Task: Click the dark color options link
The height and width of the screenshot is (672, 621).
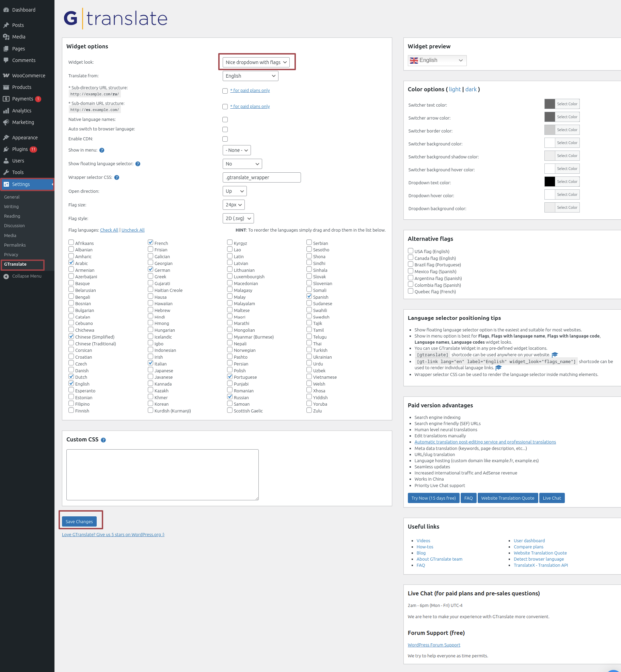Action: [471, 89]
